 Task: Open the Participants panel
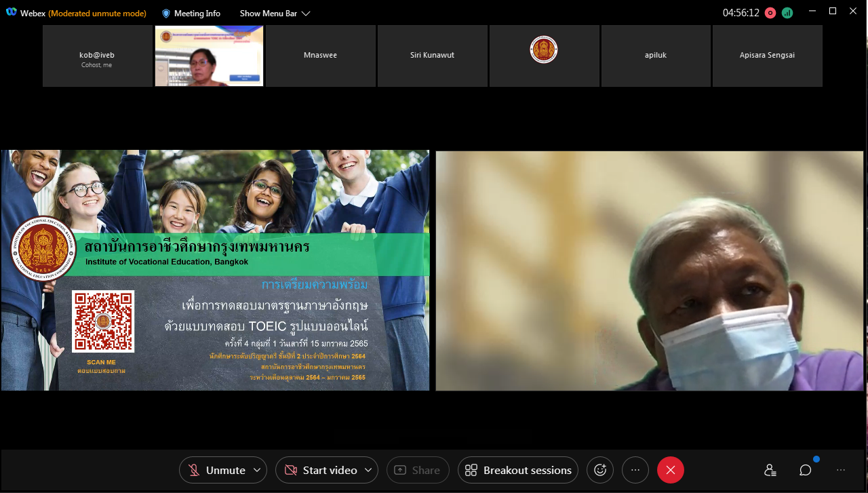point(770,470)
